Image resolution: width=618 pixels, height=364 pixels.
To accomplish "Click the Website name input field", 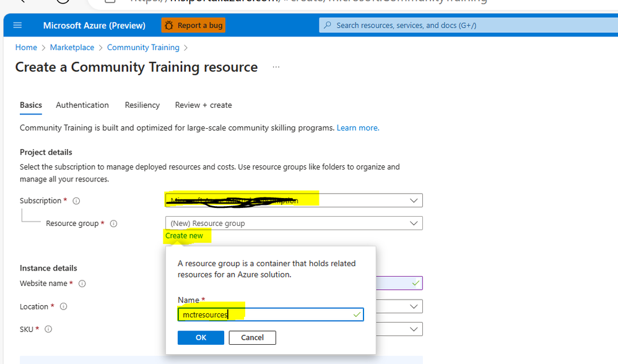I will 399,284.
